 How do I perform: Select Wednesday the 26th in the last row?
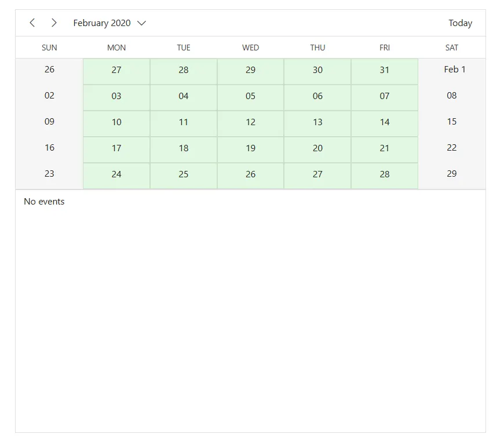(x=250, y=176)
